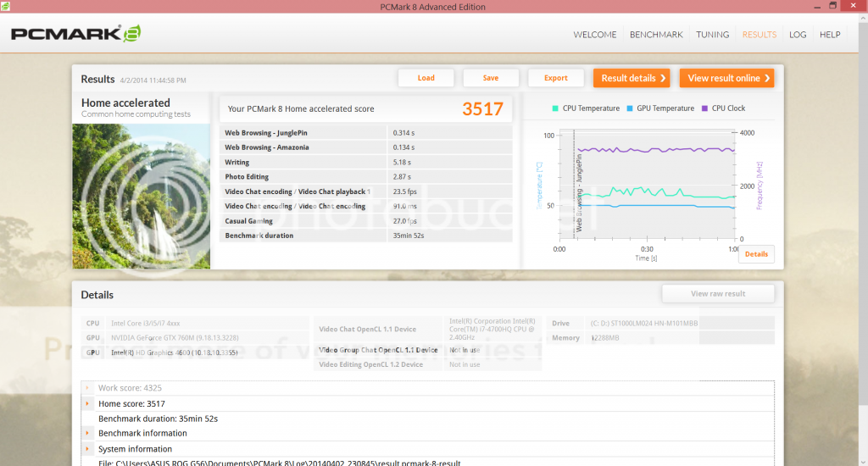Click View result online
The height and width of the screenshot is (466, 868).
[x=727, y=78]
